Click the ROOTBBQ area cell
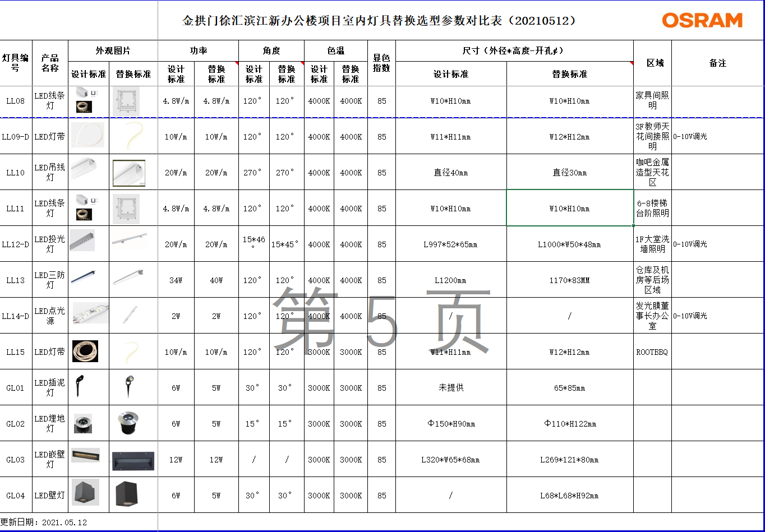 (x=652, y=351)
